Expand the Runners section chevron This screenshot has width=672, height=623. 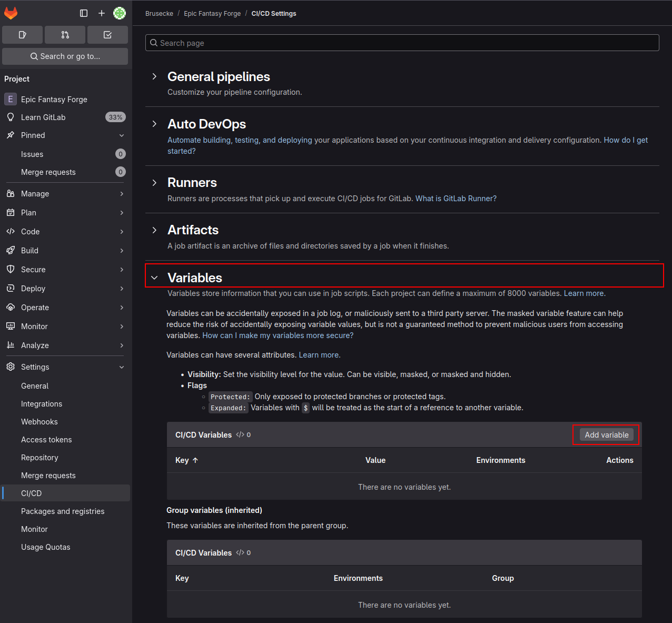pyautogui.click(x=154, y=182)
